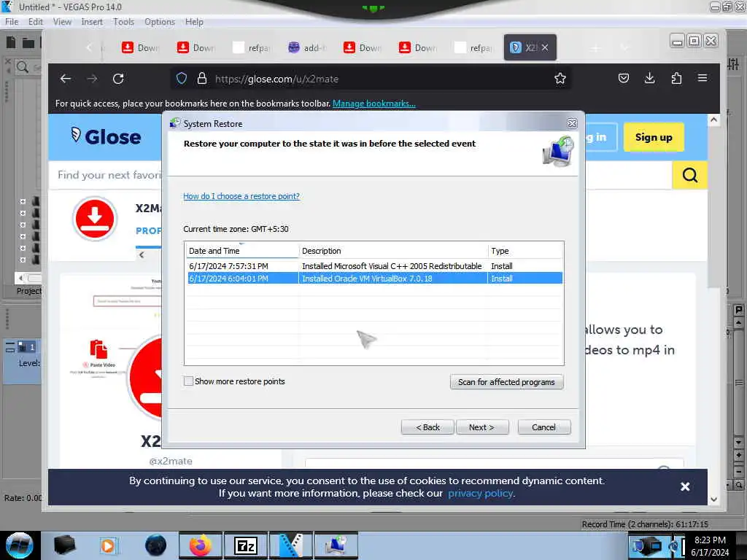Screen dimensions: 747x560
Task: Expand the first tree node in VEGAS explorer
Action: pyautogui.click(x=23, y=201)
